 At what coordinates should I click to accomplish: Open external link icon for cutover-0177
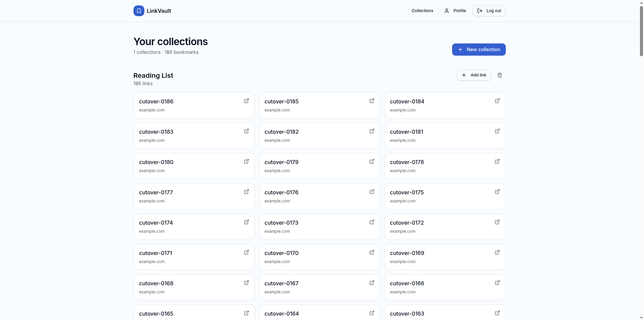tap(246, 192)
